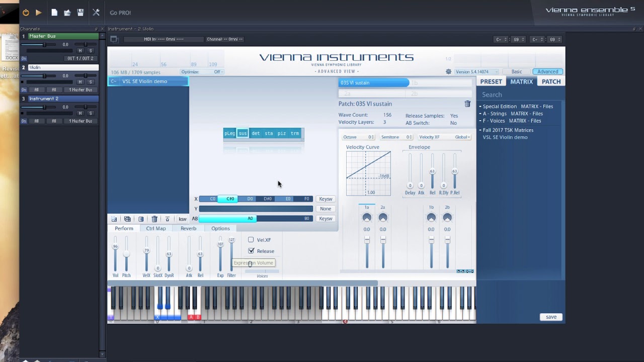This screenshot has height=362, width=644.
Task: Click the clear cell X icon
Action: click(141, 219)
